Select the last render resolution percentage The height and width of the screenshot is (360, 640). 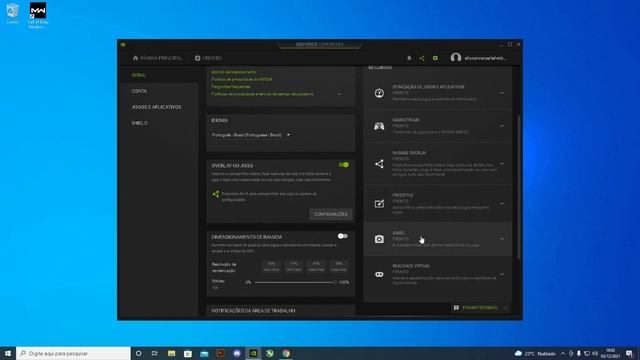pyautogui.click(x=339, y=267)
